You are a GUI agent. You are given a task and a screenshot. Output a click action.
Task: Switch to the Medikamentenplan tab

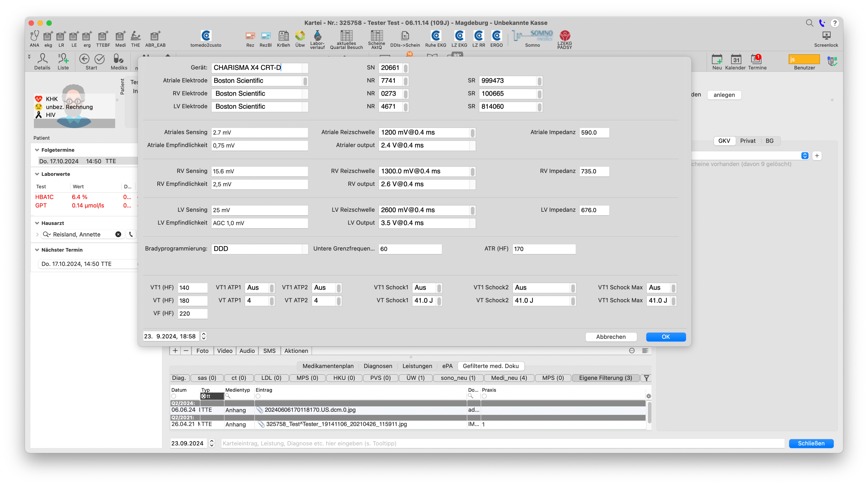click(328, 366)
